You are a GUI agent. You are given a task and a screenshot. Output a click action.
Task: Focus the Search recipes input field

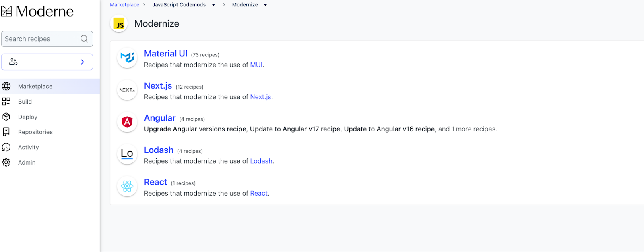pos(47,39)
